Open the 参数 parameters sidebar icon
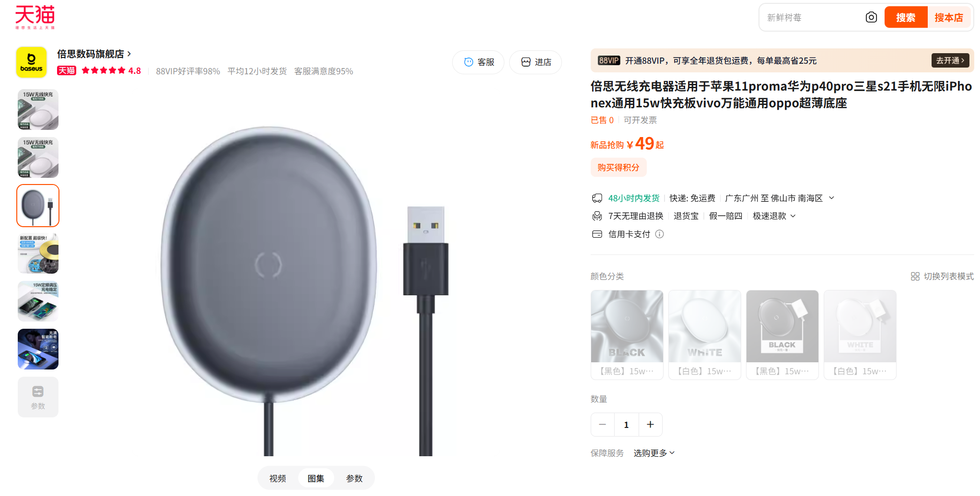 coord(38,397)
